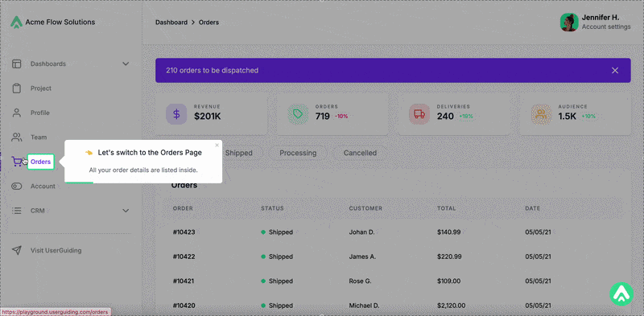This screenshot has width=644, height=316.
Task: Follow the Visit UserGuiding link
Action: (56, 250)
